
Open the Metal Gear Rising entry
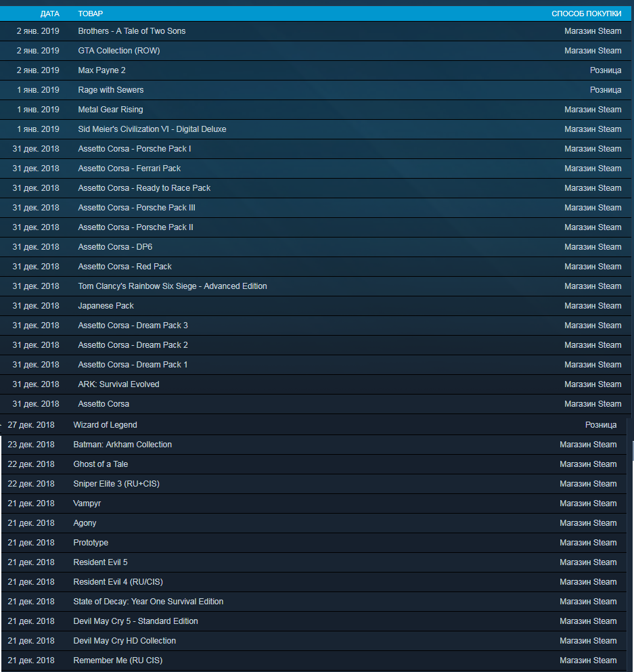(110, 110)
